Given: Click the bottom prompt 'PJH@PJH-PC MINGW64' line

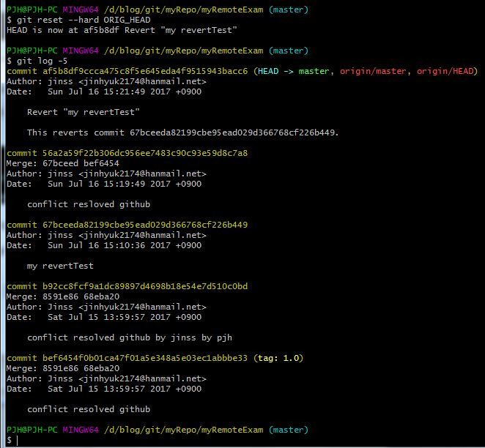Looking at the screenshot, I should 158,430.
